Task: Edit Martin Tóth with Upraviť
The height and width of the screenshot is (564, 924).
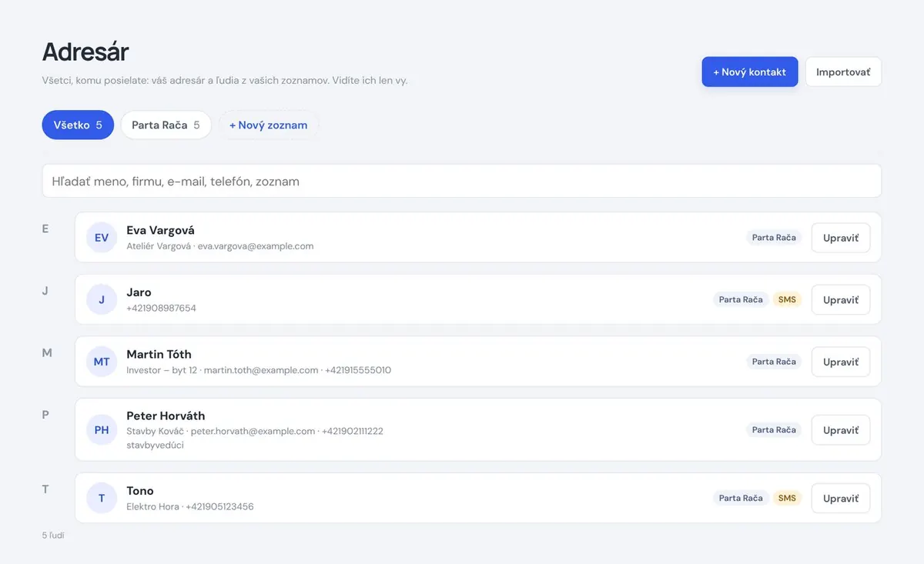Action: (x=841, y=362)
